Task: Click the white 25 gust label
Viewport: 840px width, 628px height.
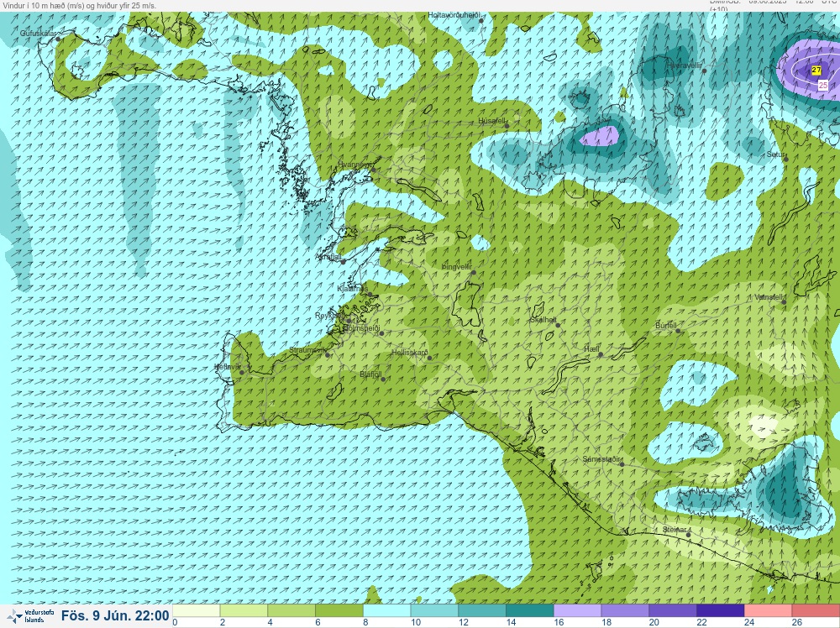Action: (x=823, y=85)
